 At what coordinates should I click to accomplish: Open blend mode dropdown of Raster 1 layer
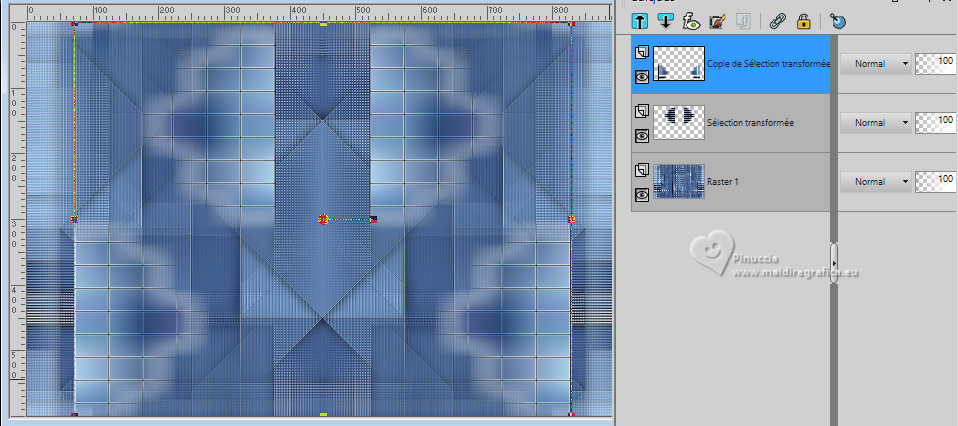coord(876,182)
